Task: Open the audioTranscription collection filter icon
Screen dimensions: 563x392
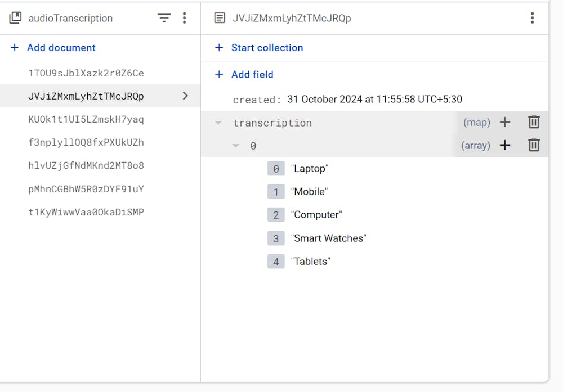Action: (x=164, y=18)
